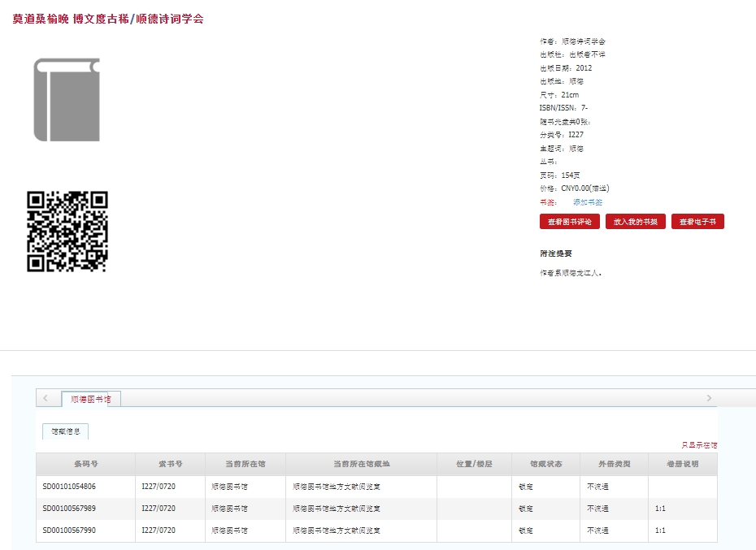756x550 pixels.
Task: Click 顺德图书馆 cell in SD00101054806 row
Action: [x=229, y=487]
